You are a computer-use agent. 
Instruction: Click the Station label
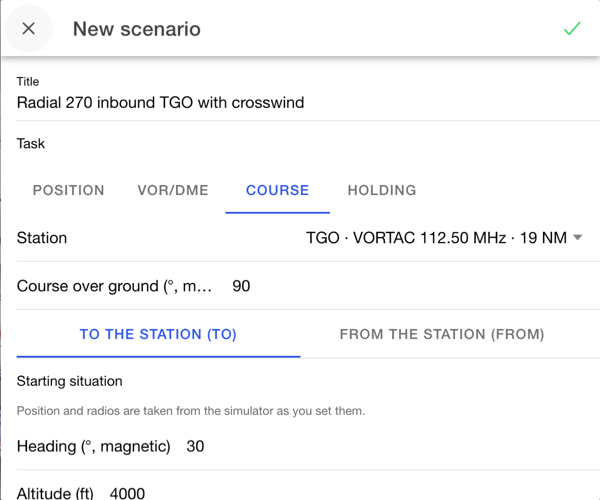pos(42,238)
